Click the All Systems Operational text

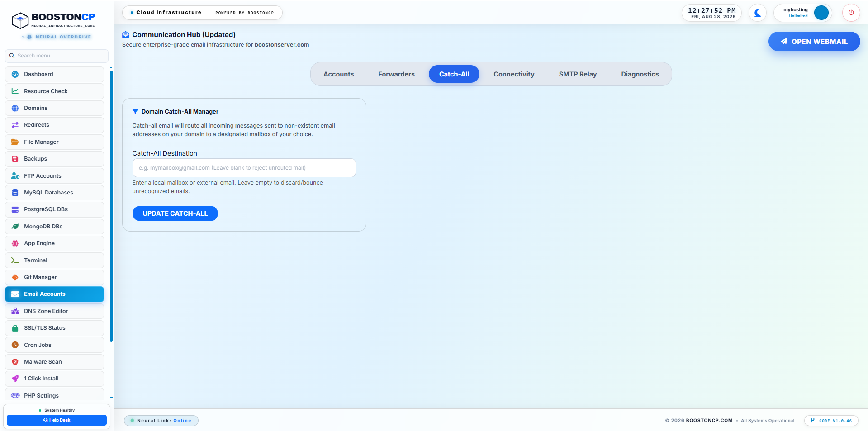(767, 421)
